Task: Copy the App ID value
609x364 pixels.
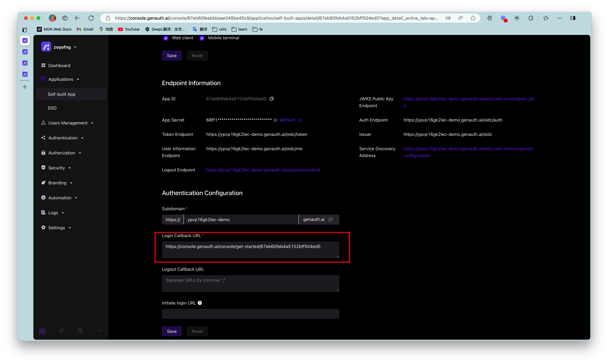Action: [271, 99]
